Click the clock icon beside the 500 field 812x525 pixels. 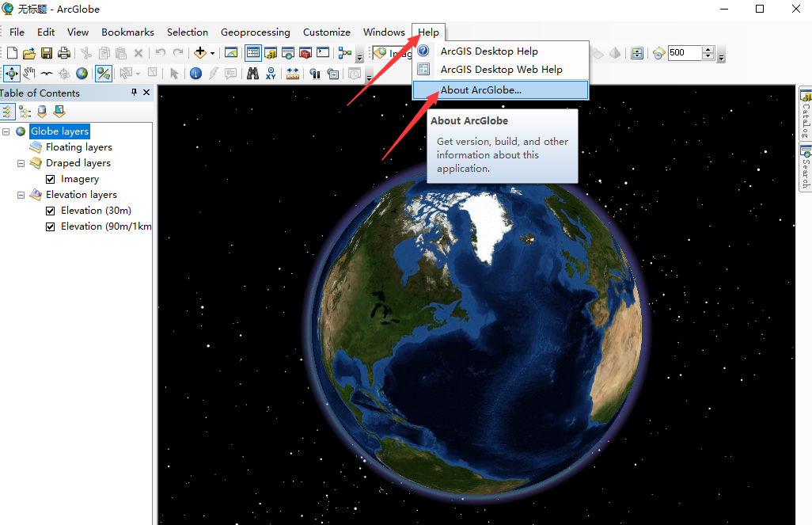tap(658, 53)
